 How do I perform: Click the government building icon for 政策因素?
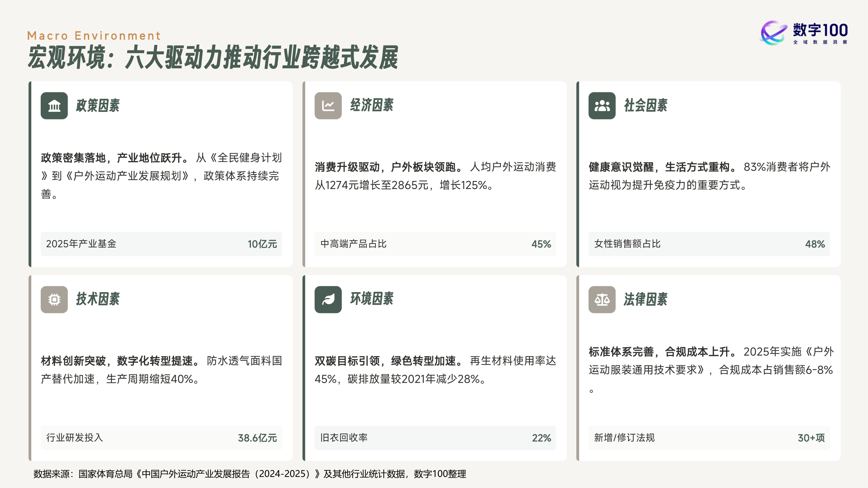click(54, 106)
